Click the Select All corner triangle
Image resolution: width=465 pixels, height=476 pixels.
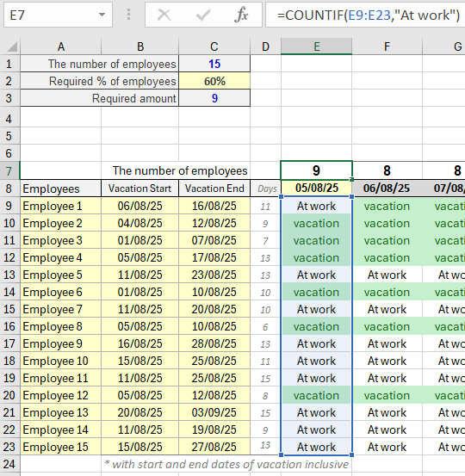point(12,47)
